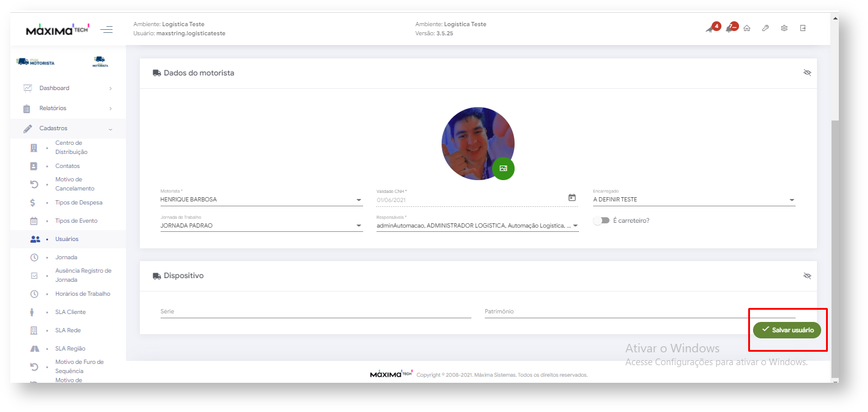Open Motivo de Furo de Sequência item
868x412 pixels.
tap(80, 366)
